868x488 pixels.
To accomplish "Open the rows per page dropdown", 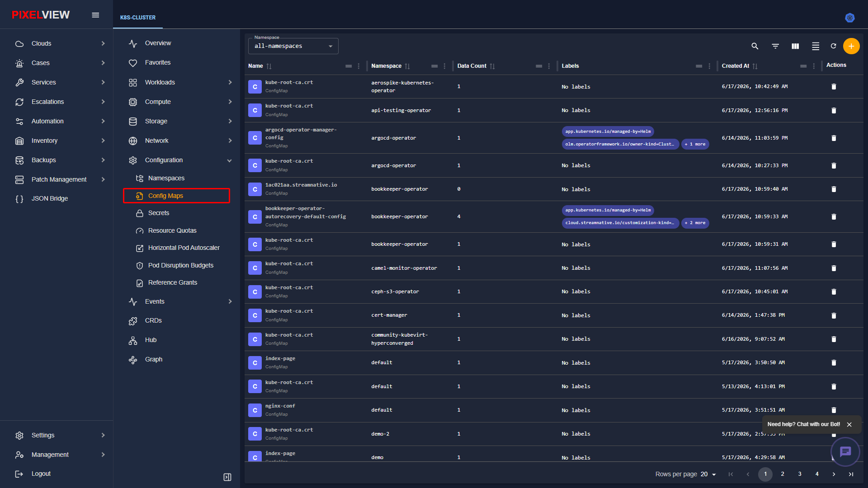I will click(708, 474).
